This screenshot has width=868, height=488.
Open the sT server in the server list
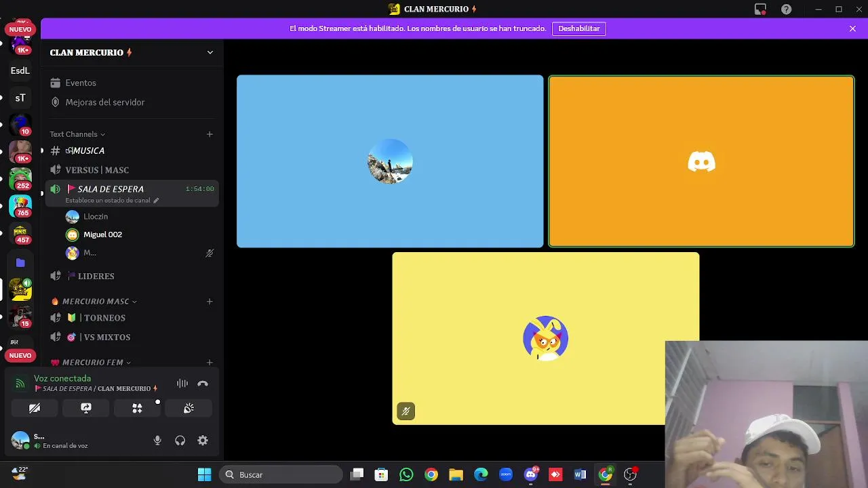click(x=20, y=98)
